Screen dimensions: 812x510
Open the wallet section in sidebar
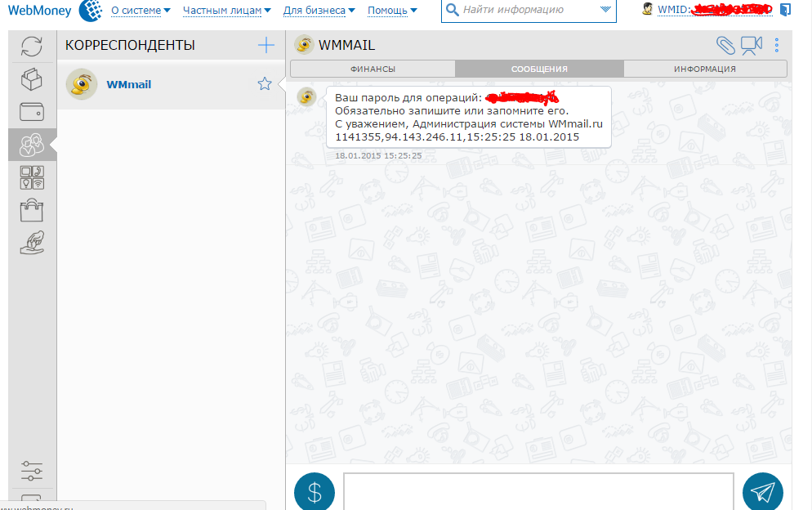(32, 112)
